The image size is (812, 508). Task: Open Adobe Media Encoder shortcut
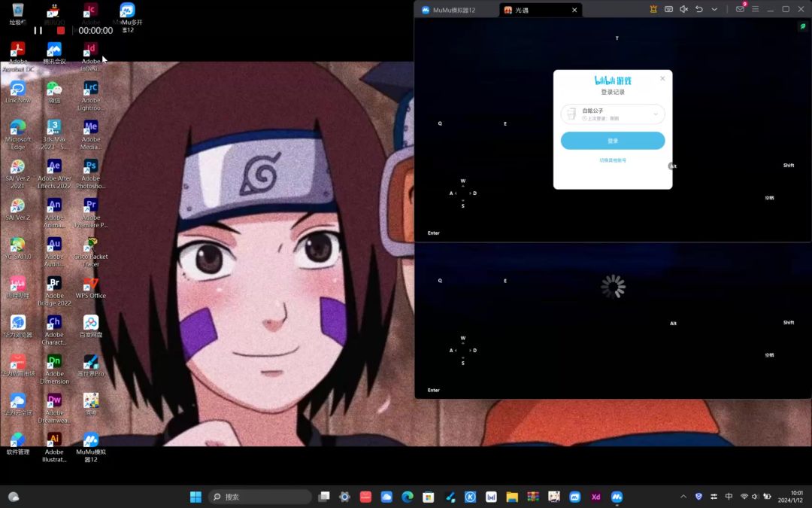tap(91, 135)
